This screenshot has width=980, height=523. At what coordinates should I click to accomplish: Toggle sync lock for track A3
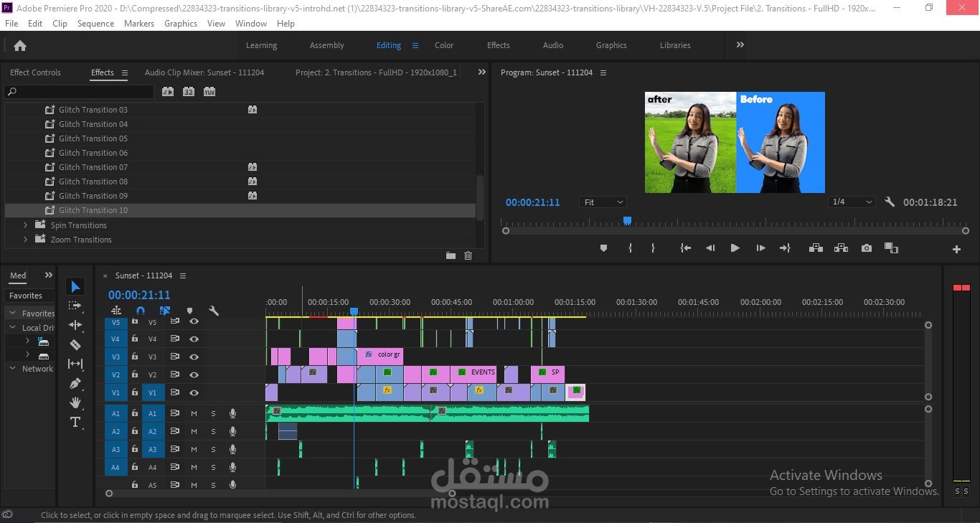pos(174,449)
